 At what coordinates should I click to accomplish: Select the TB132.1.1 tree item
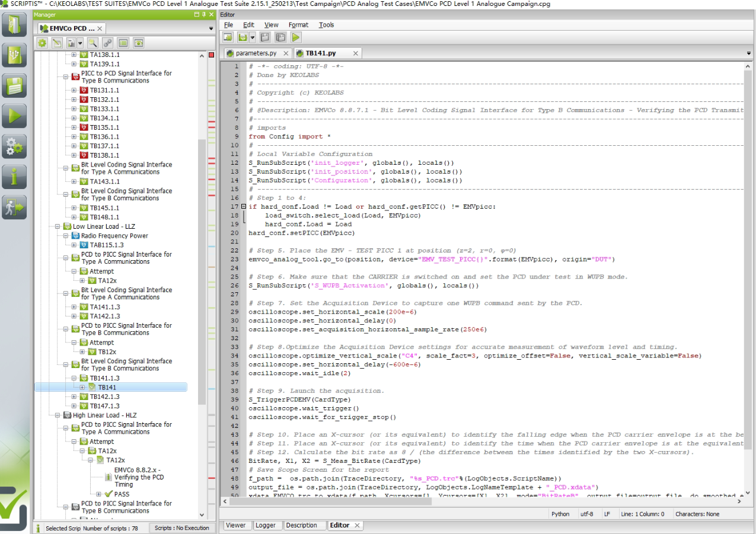pyautogui.click(x=104, y=100)
